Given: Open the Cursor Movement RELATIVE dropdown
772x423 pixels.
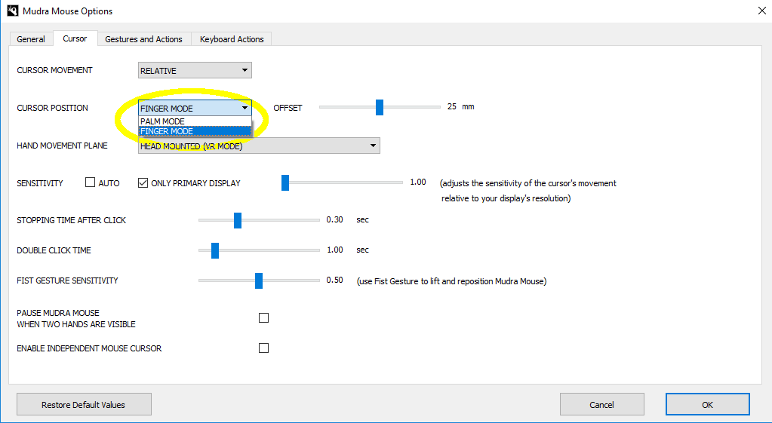Looking at the screenshot, I should pyautogui.click(x=195, y=70).
